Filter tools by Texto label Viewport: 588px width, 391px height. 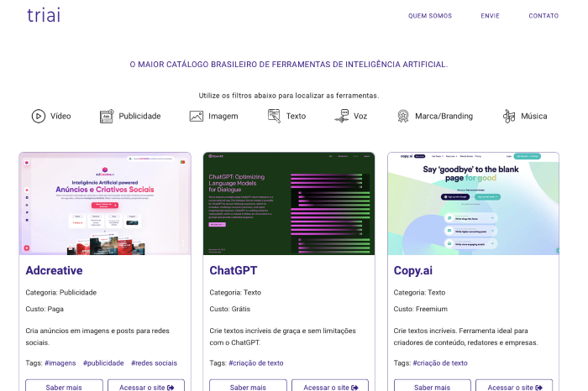(296, 116)
